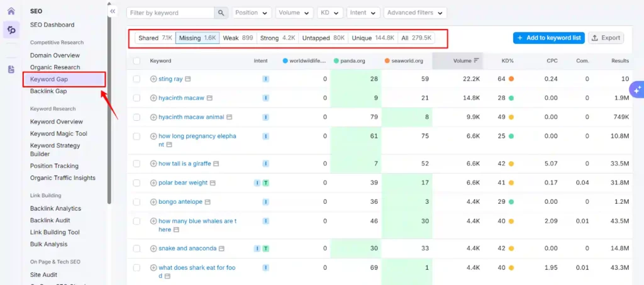Image resolution: width=644 pixels, height=285 pixels.
Task: Click the Volume column sort icon
Action: [477, 60]
